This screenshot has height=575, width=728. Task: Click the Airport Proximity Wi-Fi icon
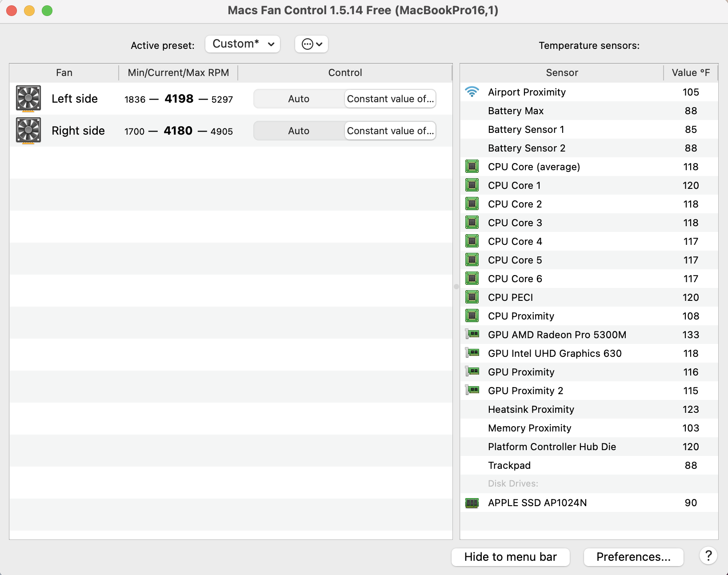pos(472,92)
